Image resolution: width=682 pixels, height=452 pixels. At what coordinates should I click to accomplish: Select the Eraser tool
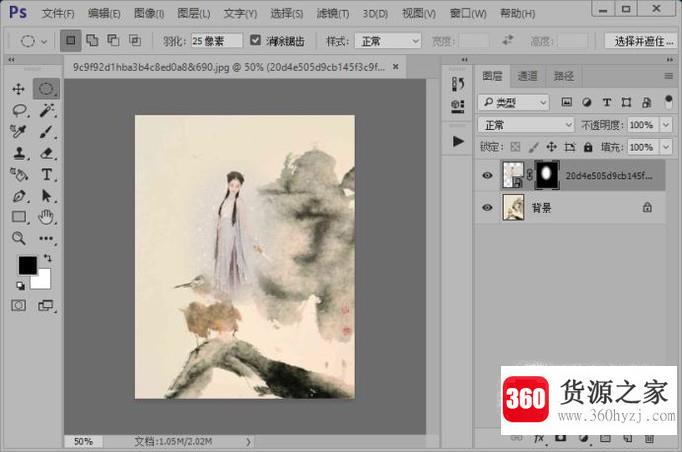[x=47, y=153]
